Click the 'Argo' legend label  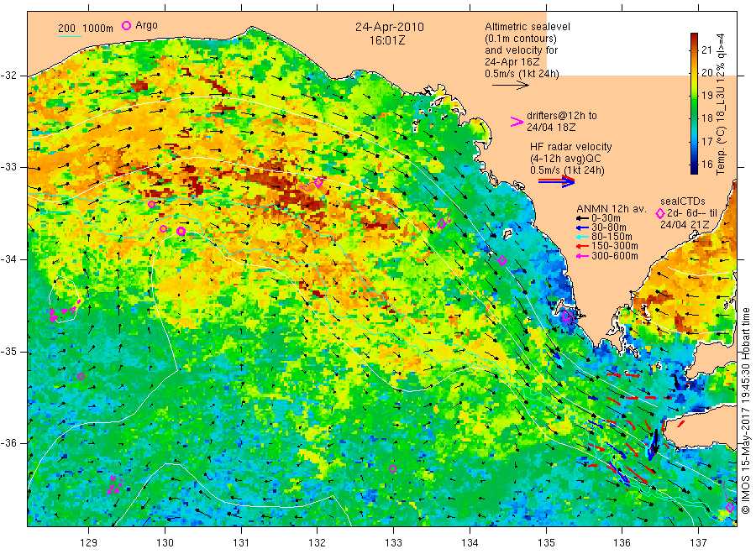point(146,25)
